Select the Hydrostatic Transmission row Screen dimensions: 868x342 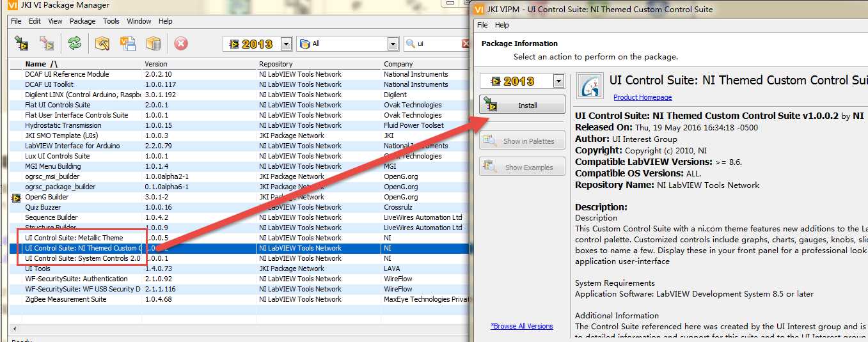point(239,125)
